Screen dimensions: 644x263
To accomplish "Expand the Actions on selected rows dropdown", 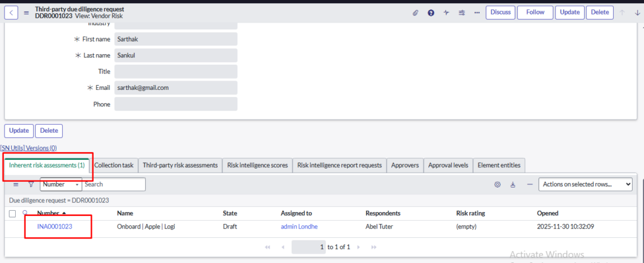I will [x=585, y=184].
